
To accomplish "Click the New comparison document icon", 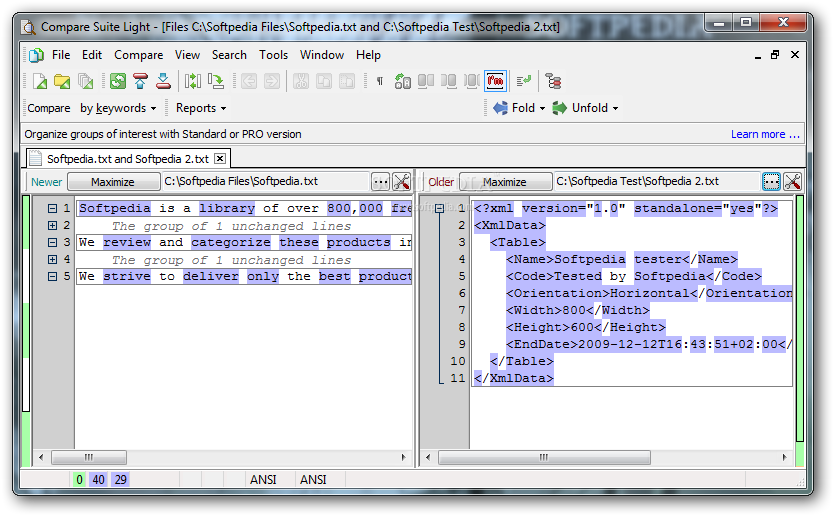I will tap(40, 81).
